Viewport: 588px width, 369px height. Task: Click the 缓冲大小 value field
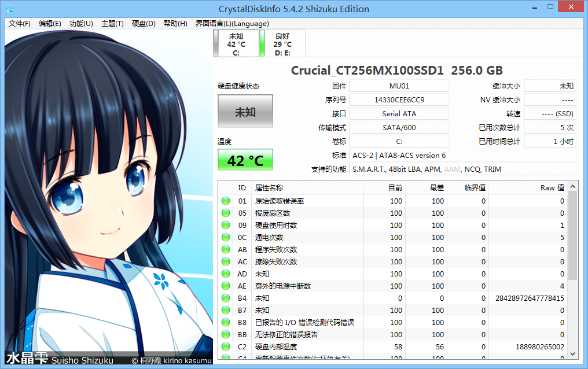tap(550, 86)
